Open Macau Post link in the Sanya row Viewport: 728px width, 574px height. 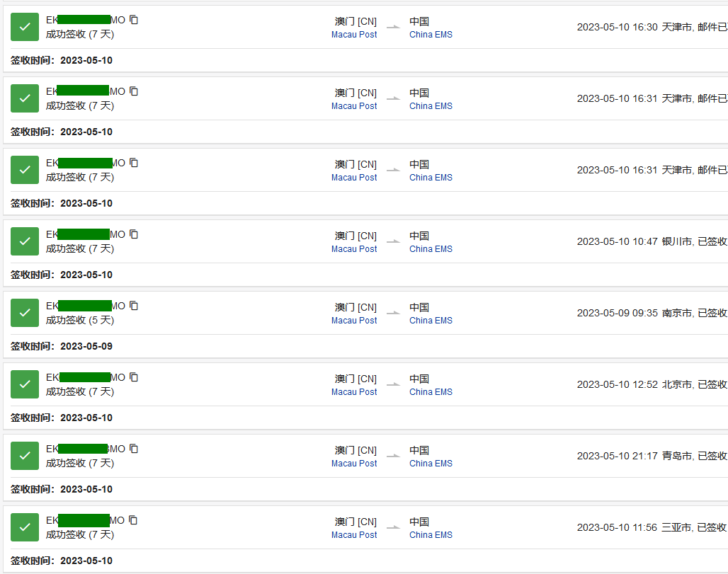point(354,535)
